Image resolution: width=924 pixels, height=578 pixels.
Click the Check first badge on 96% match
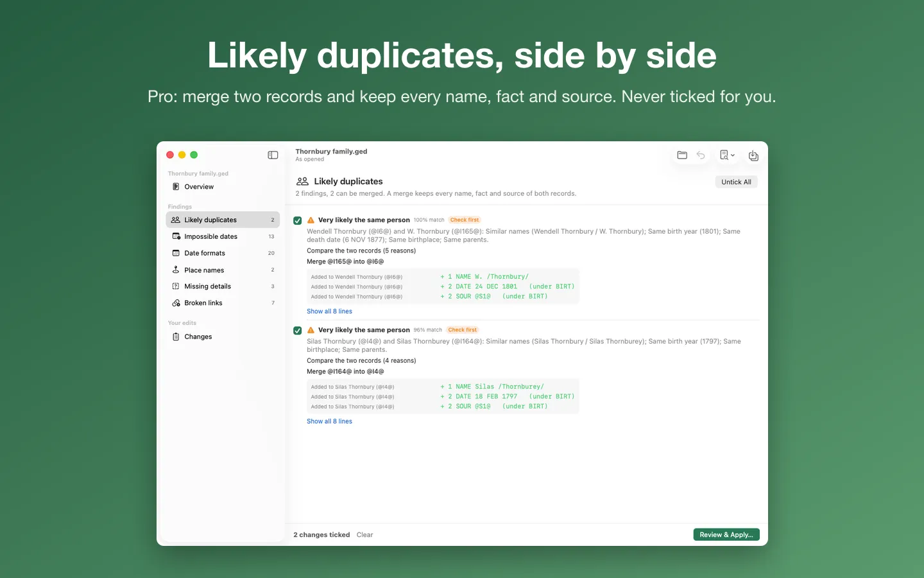click(x=463, y=330)
